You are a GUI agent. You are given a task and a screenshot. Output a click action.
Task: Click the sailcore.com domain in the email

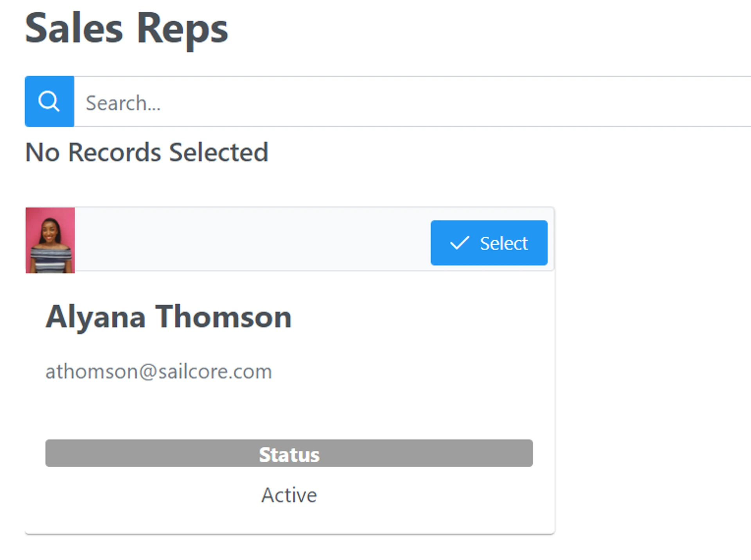point(215,372)
